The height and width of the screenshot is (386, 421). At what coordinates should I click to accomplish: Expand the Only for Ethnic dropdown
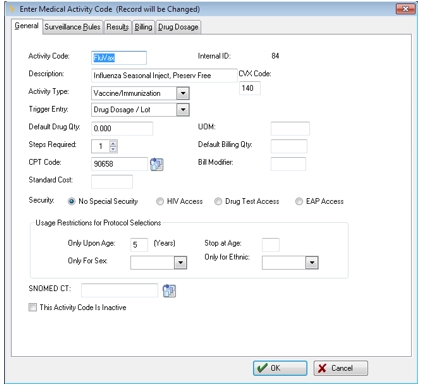312,263
